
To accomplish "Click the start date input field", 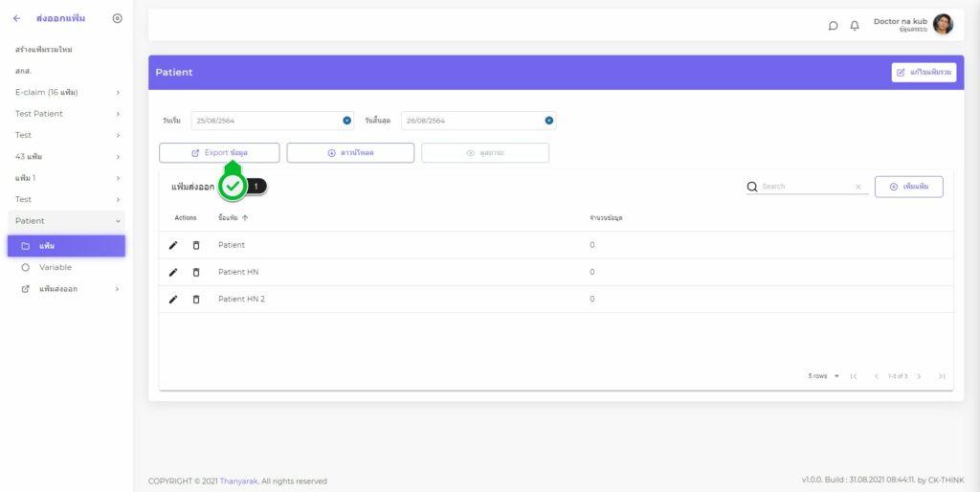I will pos(266,121).
